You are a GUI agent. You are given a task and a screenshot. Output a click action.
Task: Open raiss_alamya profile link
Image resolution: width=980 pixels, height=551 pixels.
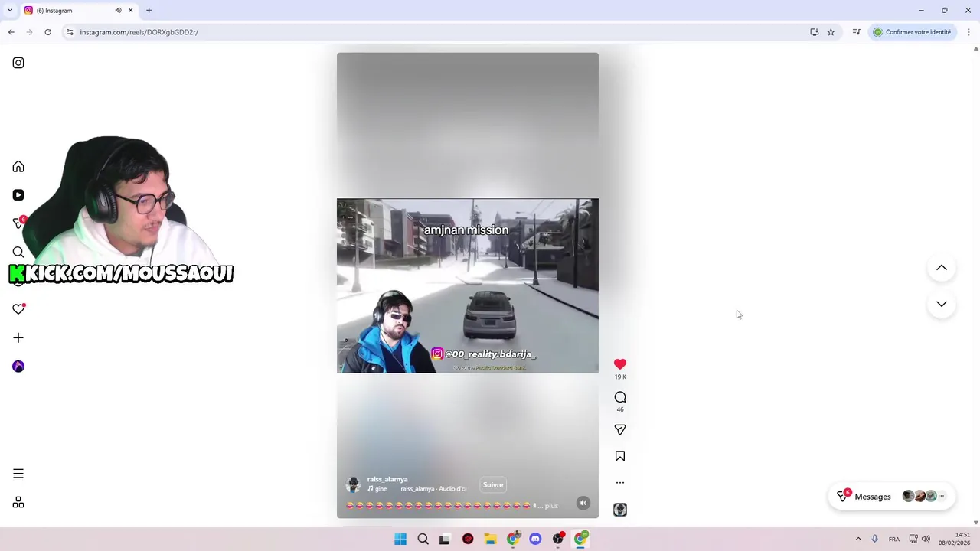pyautogui.click(x=387, y=479)
